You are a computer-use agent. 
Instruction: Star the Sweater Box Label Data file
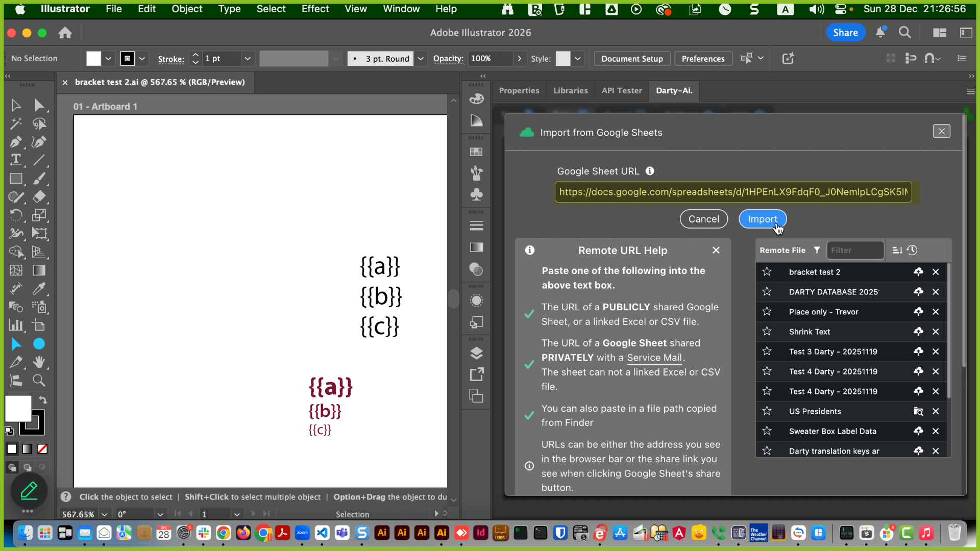767,431
